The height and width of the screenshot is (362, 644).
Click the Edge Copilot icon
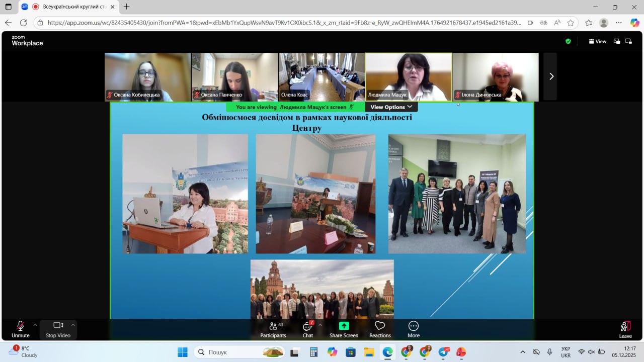tap(634, 23)
